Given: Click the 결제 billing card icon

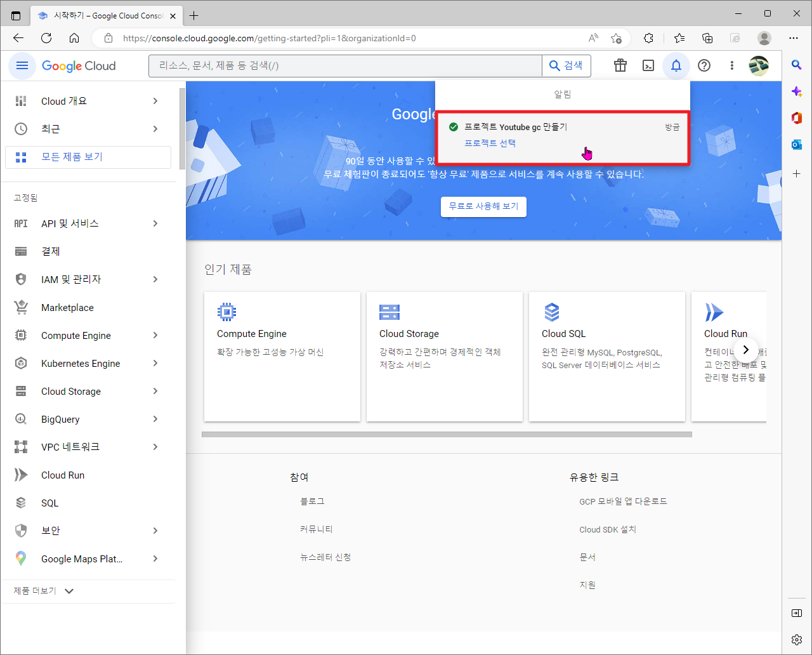Looking at the screenshot, I should tap(21, 251).
